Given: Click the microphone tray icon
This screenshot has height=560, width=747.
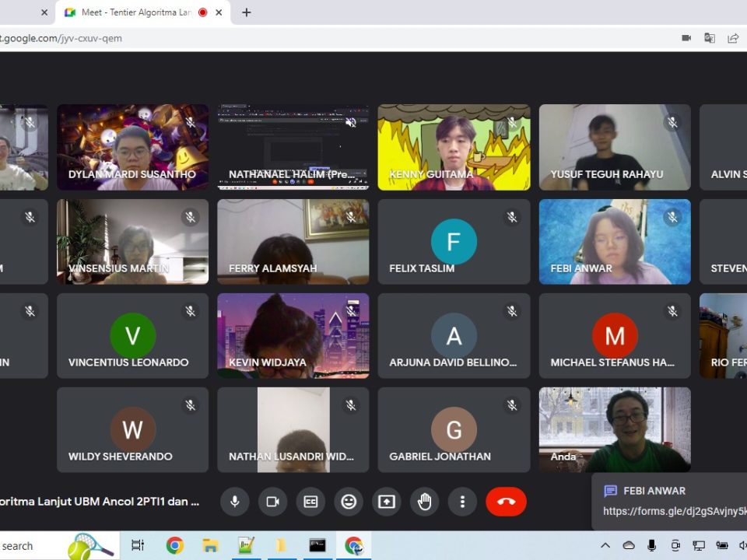Looking at the screenshot, I should [652, 545].
